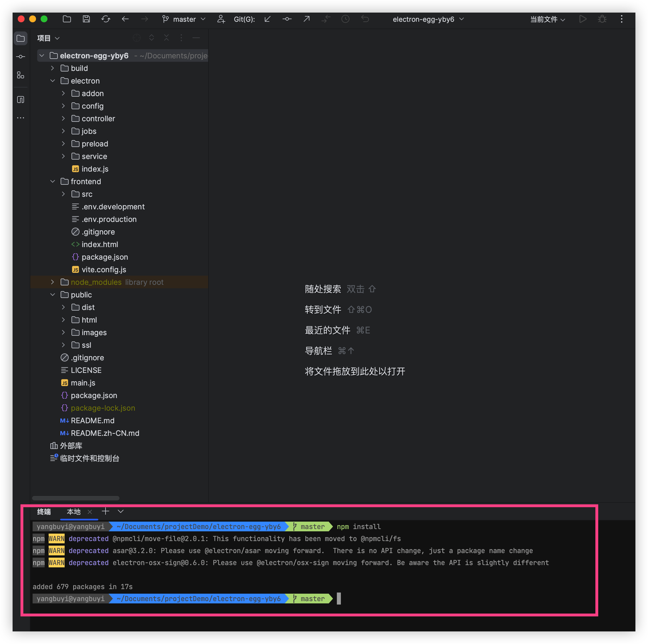Screen dimensions: 648x644
Task: Click the Extensions sidebar icon
Action: [20, 75]
